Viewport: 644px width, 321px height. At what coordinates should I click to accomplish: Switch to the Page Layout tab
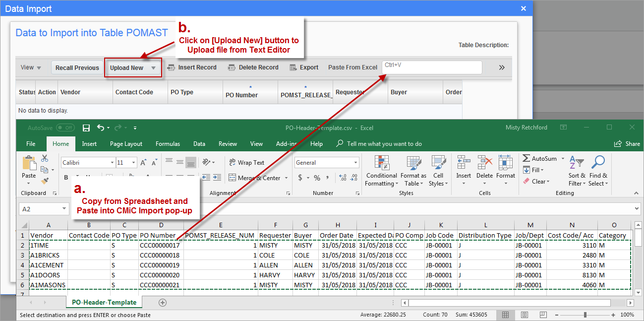(126, 144)
